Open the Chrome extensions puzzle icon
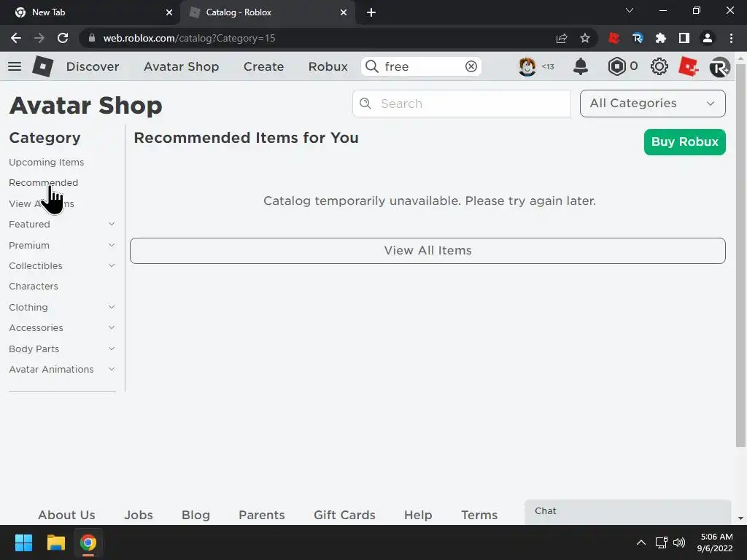The width and height of the screenshot is (747, 560). coord(661,38)
